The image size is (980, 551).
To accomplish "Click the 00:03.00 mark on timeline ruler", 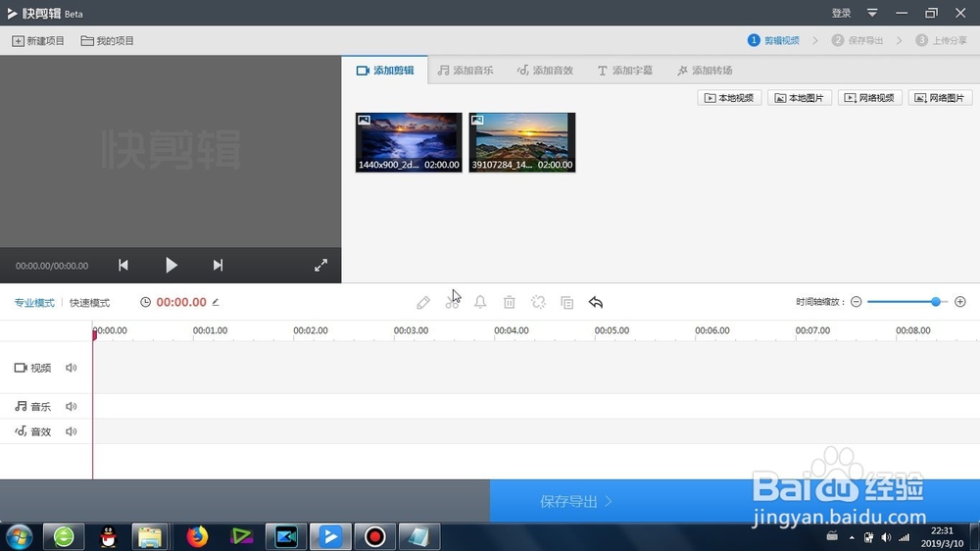I will click(411, 330).
